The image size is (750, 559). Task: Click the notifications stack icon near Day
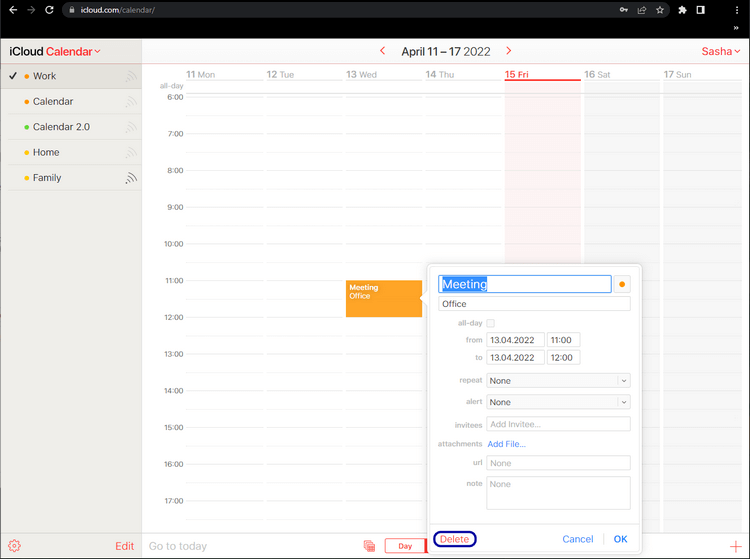[369, 546]
